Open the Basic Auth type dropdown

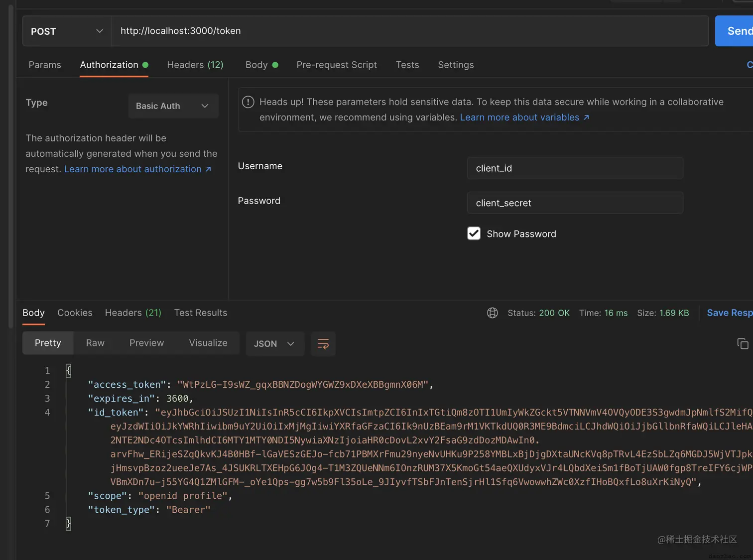pyautogui.click(x=173, y=106)
